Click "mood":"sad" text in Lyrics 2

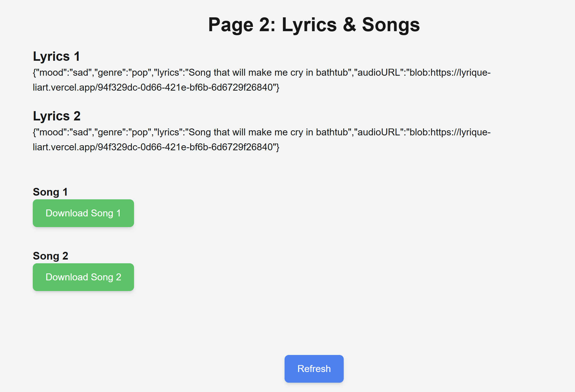63,132
